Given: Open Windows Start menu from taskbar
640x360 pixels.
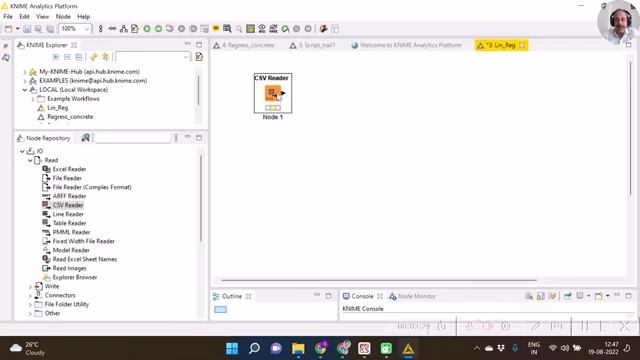Looking at the screenshot, I should click(232, 348).
